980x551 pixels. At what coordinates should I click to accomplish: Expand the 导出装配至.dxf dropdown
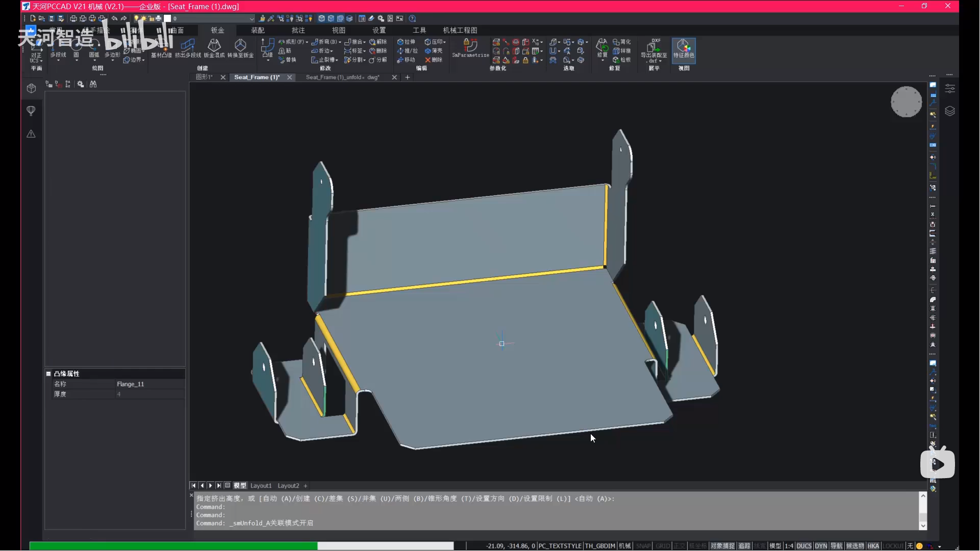point(660,61)
